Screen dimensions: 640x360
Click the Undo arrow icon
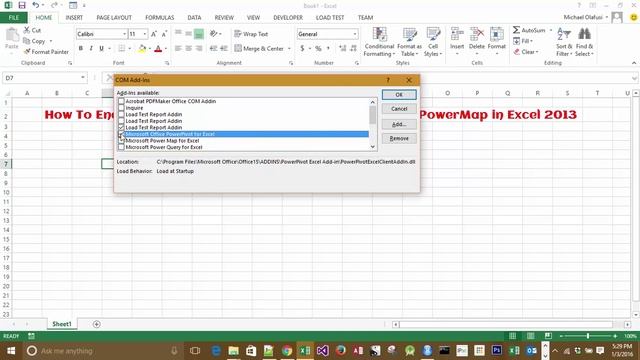(36, 5)
